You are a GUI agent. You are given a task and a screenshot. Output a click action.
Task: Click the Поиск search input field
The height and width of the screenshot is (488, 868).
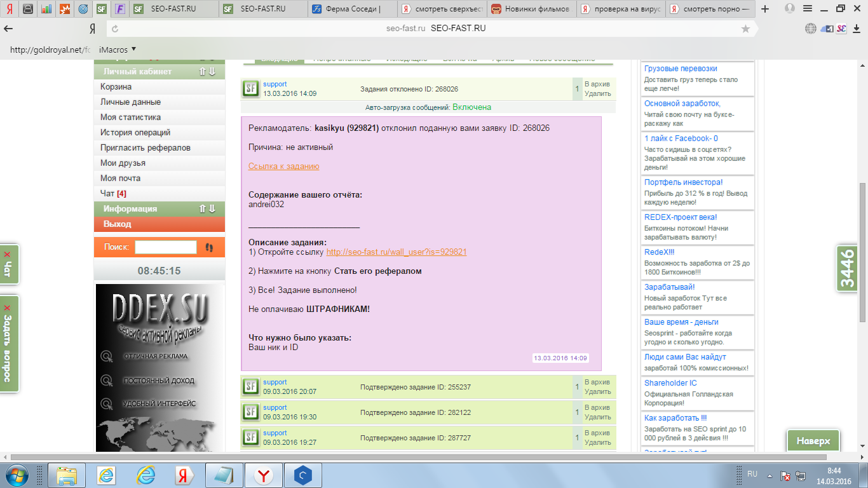[166, 247]
